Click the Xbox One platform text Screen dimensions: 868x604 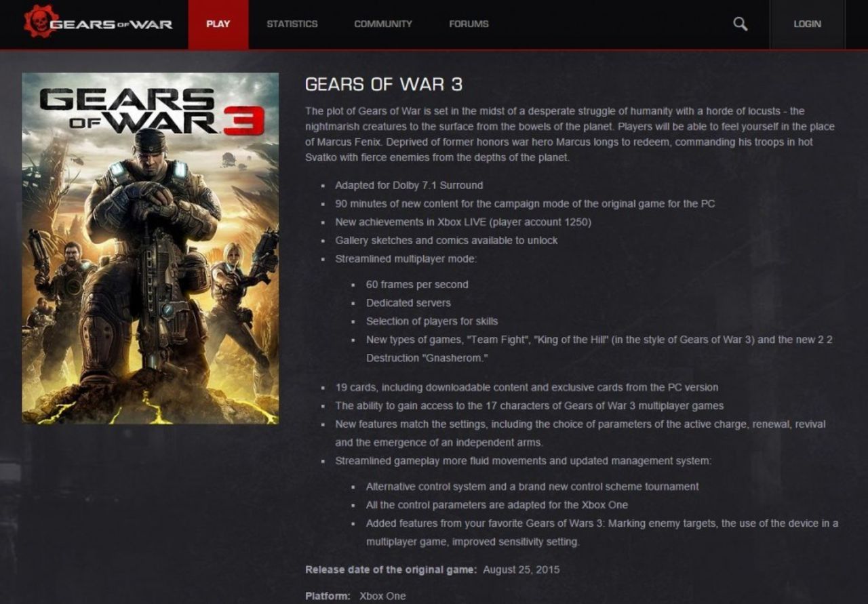coord(382,596)
